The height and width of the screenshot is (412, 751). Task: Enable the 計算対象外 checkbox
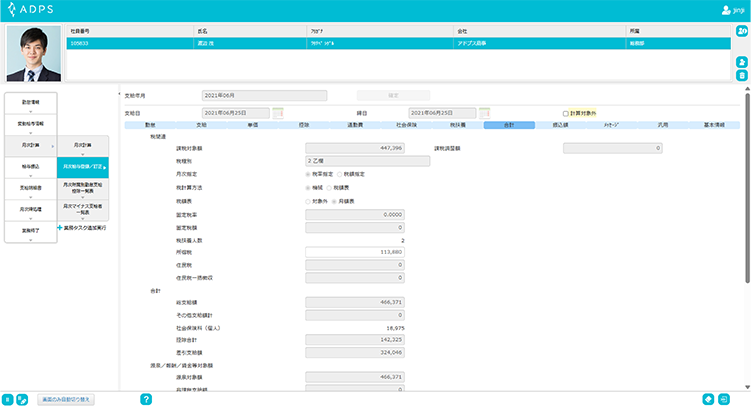click(x=566, y=113)
